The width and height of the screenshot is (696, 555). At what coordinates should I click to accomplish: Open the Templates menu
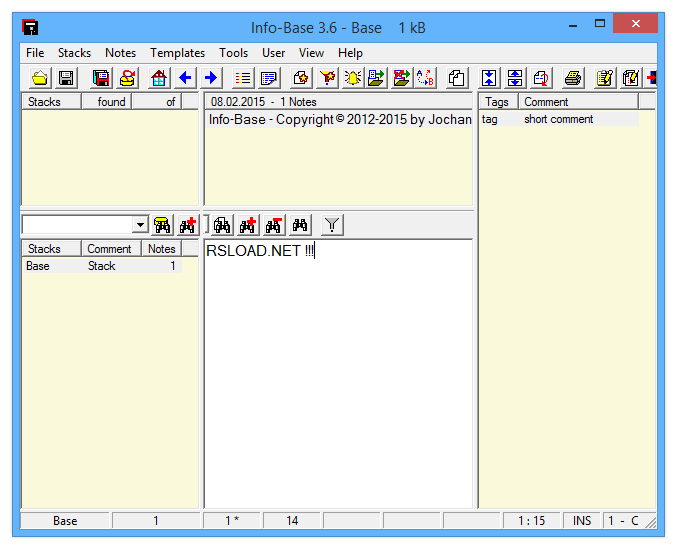point(177,53)
